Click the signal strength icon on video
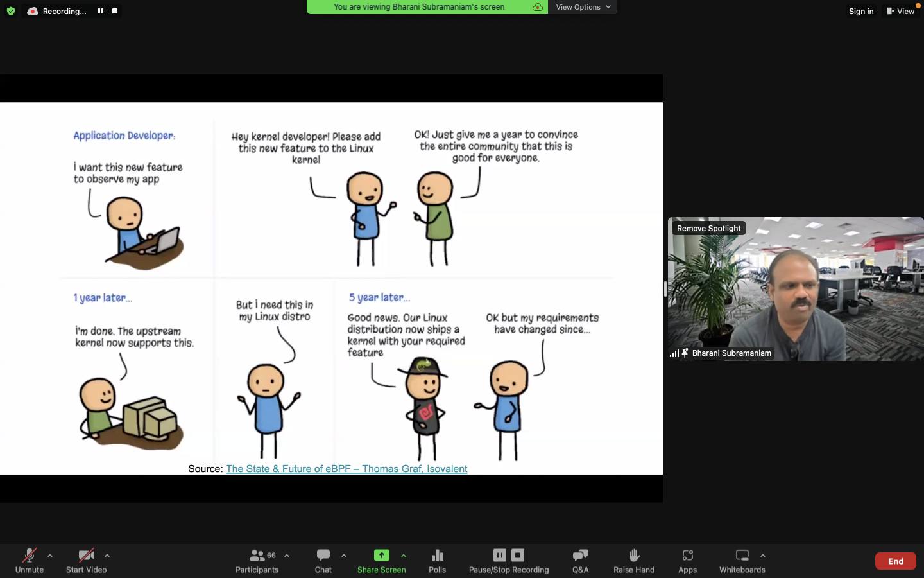The height and width of the screenshot is (578, 924). point(674,353)
